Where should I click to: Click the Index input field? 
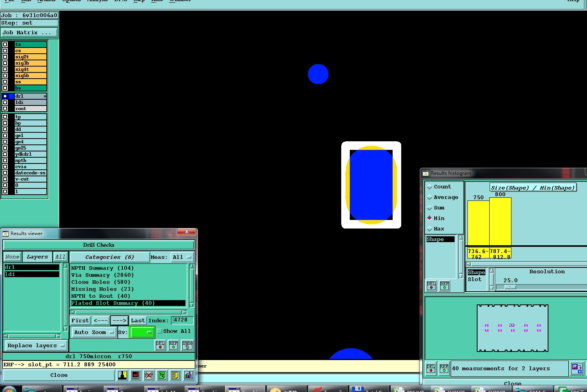click(x=183, y=320)
